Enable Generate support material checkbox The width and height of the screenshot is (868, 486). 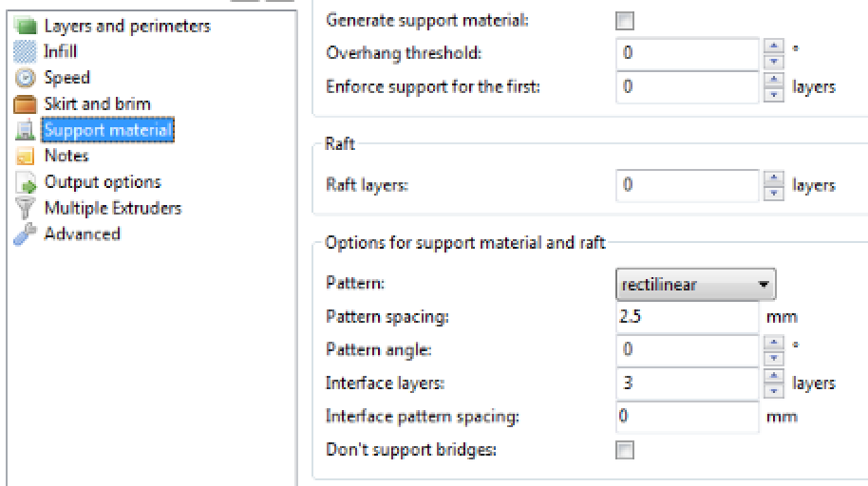click(625, 21)
